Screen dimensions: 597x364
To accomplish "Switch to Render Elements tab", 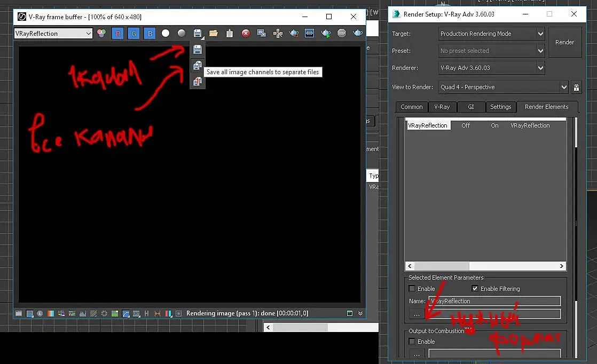I will [546, 107].
